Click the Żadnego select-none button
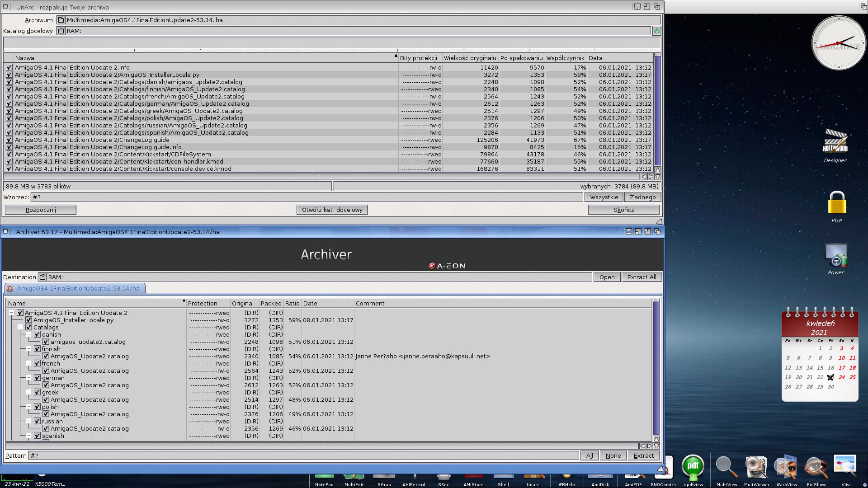 point(642,197)
